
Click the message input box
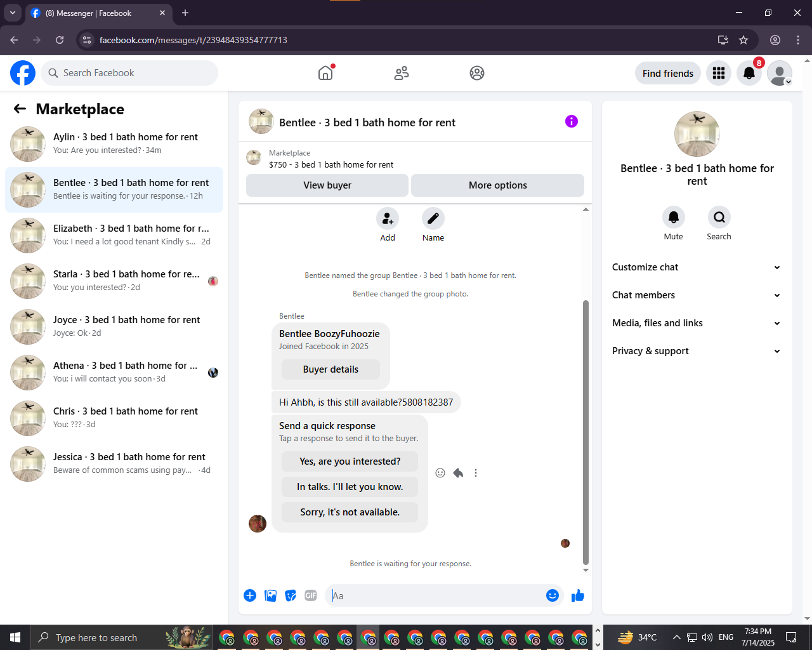pyautogui.click(x=435, y=595)
